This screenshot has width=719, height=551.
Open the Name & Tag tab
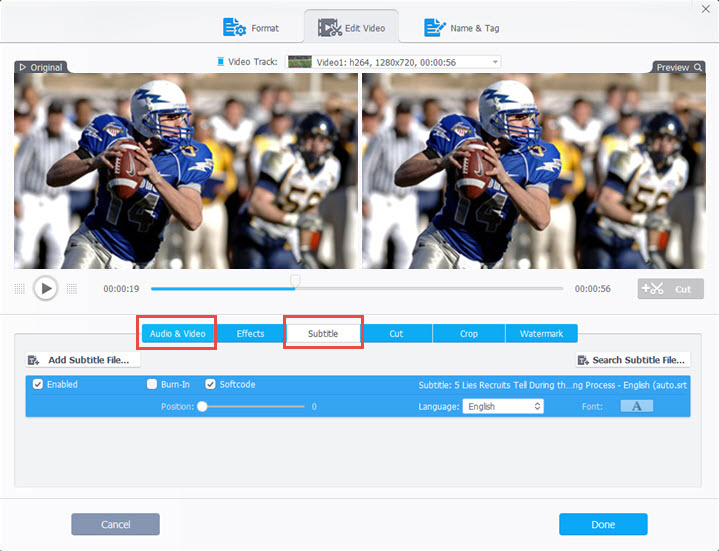pos(462,28)
